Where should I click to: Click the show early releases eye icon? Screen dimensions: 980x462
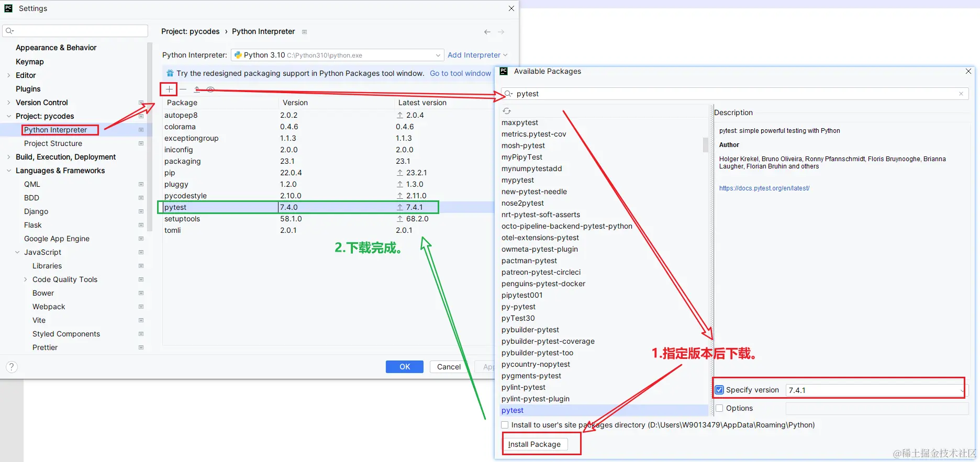tap(210, 89)
